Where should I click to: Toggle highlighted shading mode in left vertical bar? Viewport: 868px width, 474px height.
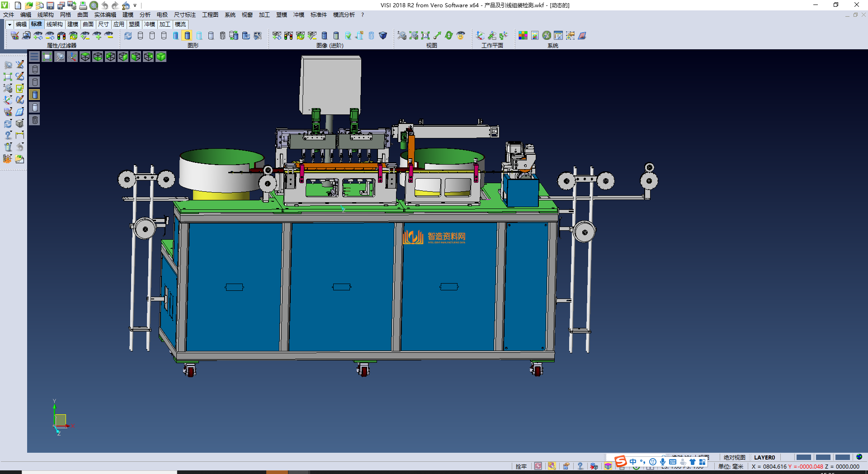[x=35, y=95]
